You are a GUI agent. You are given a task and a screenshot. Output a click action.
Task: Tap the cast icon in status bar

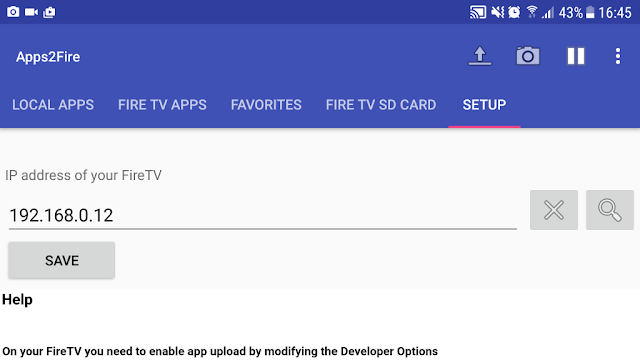[x=478, y=12]
